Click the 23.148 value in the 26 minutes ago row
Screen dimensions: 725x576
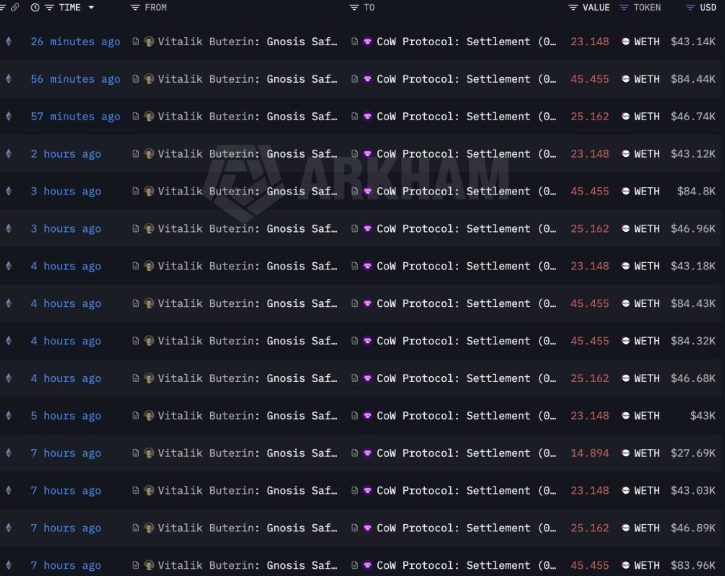click(590, 42)
